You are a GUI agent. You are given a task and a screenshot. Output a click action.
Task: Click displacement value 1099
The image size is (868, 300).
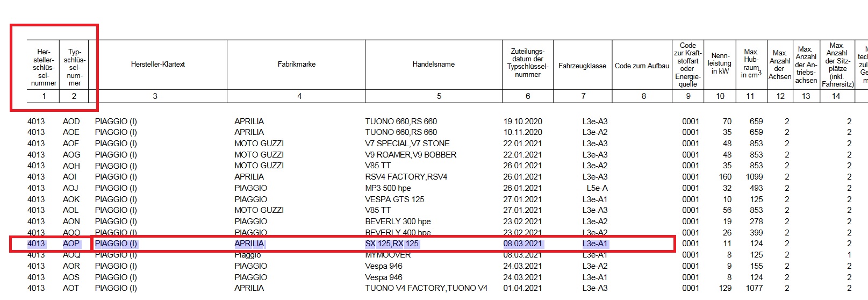754,177
